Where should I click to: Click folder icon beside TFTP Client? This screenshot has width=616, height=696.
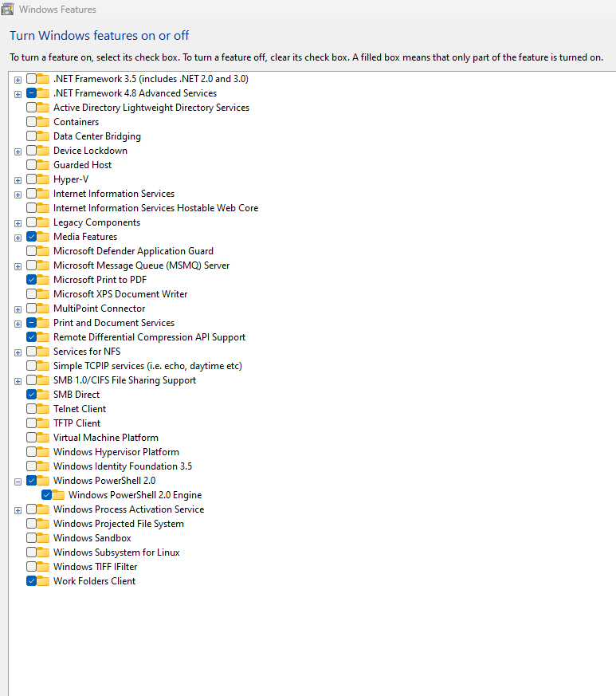coord(43,423)
